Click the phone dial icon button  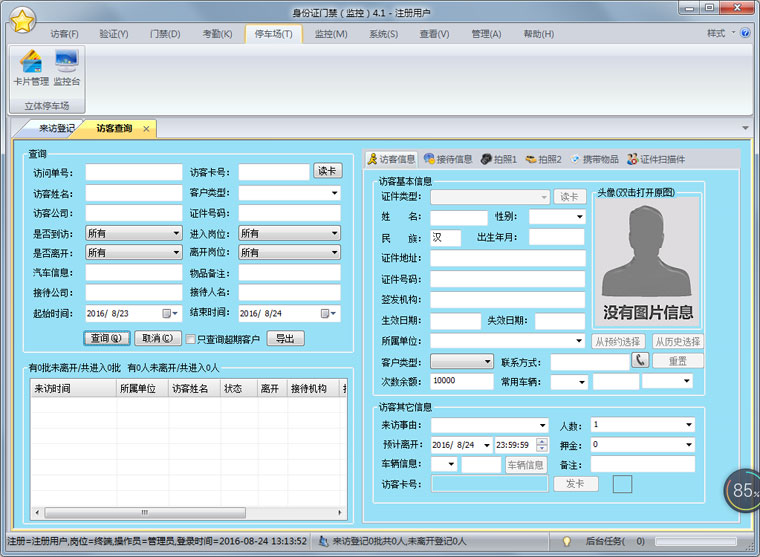[640, 360]
